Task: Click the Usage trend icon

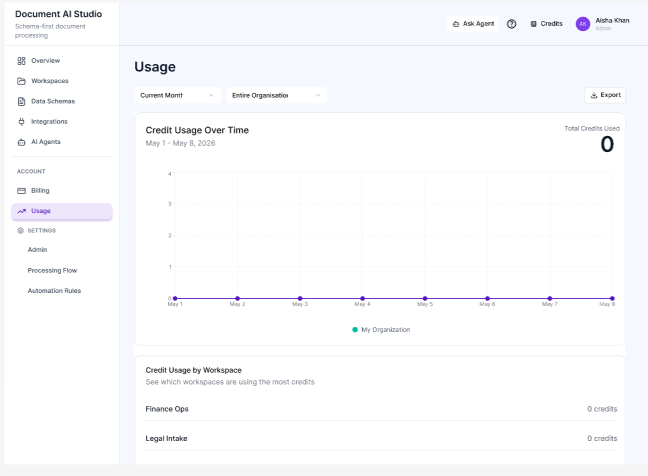Action: click(21, 211)
